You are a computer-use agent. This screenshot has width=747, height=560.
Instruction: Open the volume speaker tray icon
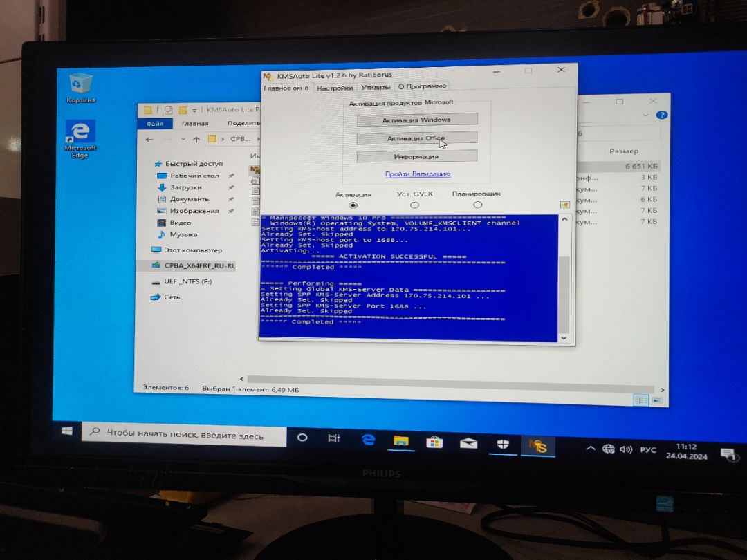626,449
